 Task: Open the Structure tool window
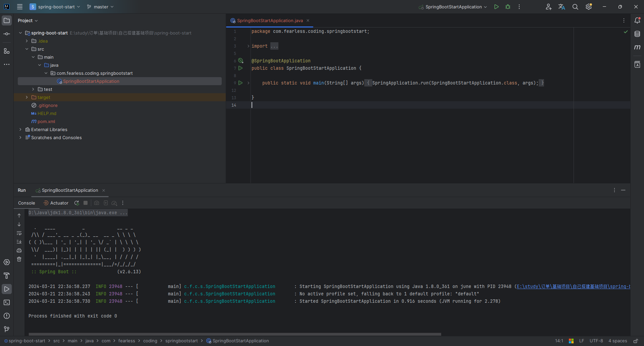coord(7,51)
